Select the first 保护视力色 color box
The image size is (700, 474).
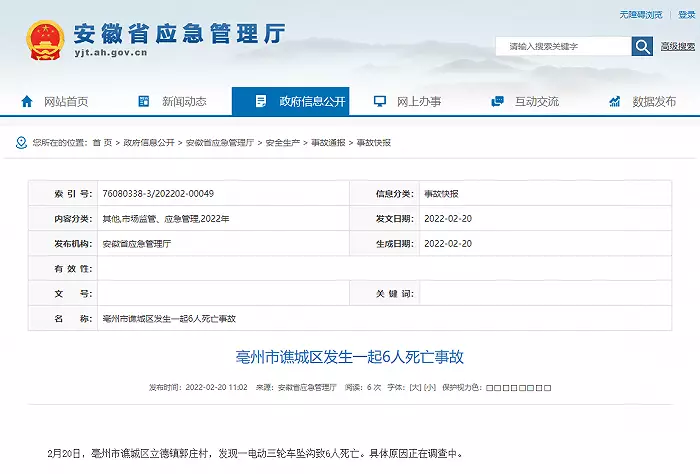pos(490,386)
